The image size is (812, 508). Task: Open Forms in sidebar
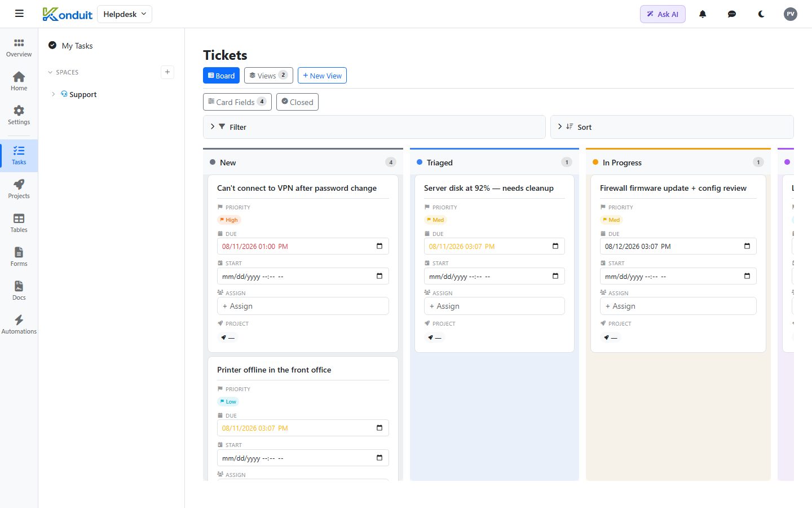click(x=19, y=257)
